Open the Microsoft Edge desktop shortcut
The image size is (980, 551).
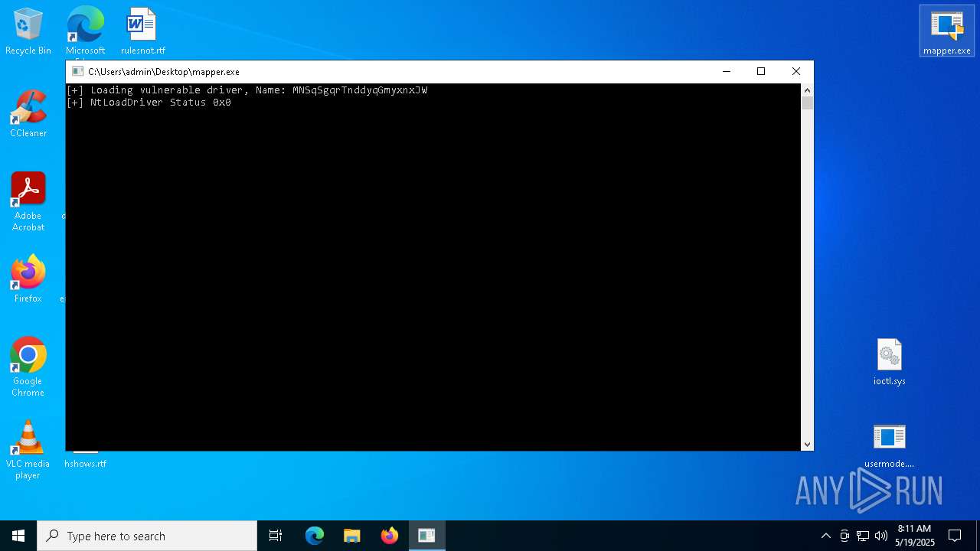85,31
